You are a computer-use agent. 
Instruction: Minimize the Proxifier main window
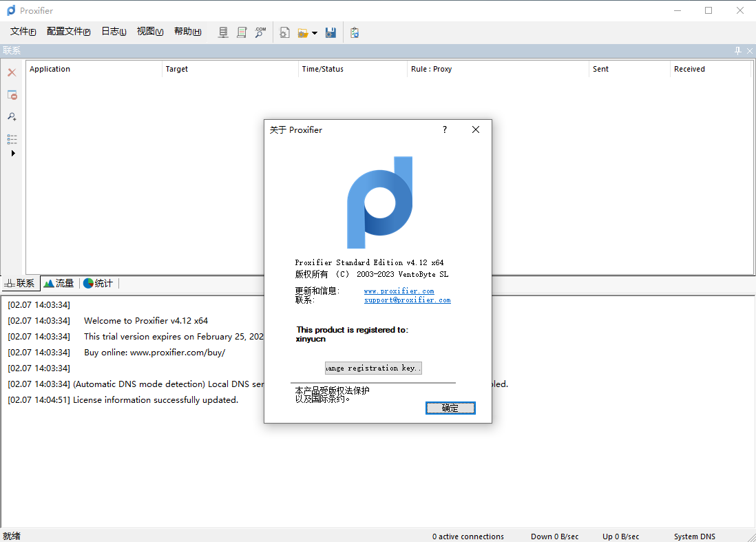point(678,10)
